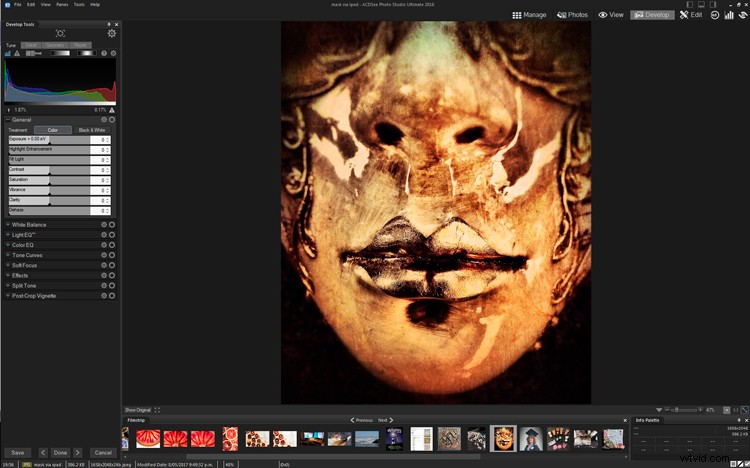Click the full screen icon beside Show Original
Screen dimensions: 750x468
[157, 410]
